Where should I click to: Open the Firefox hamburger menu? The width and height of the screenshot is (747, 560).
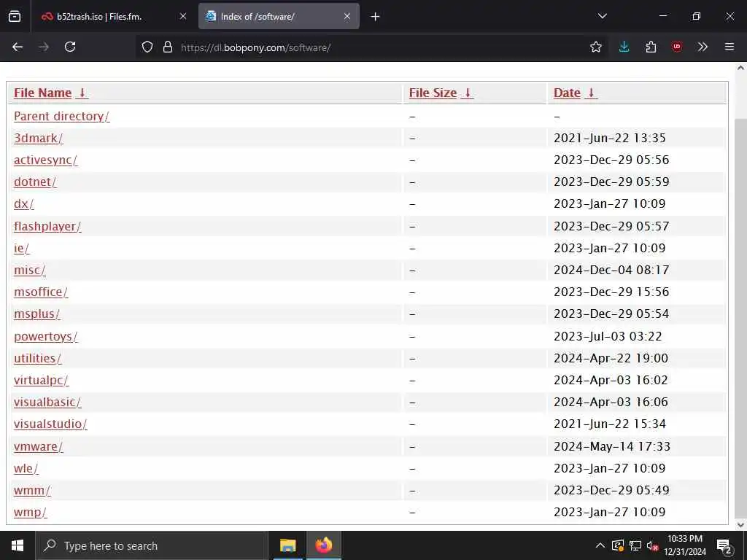click(729, 47)
